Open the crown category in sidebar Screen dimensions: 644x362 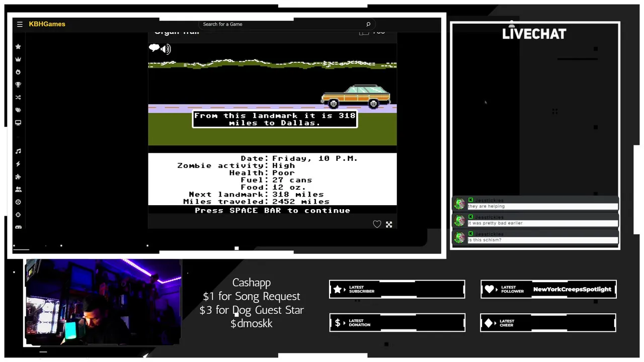18,59
